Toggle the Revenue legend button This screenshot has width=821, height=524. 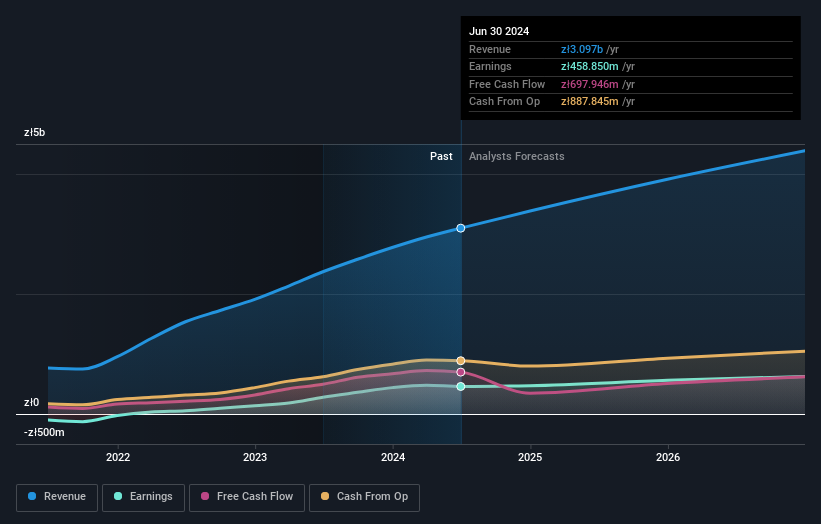(x=57, y=497)
